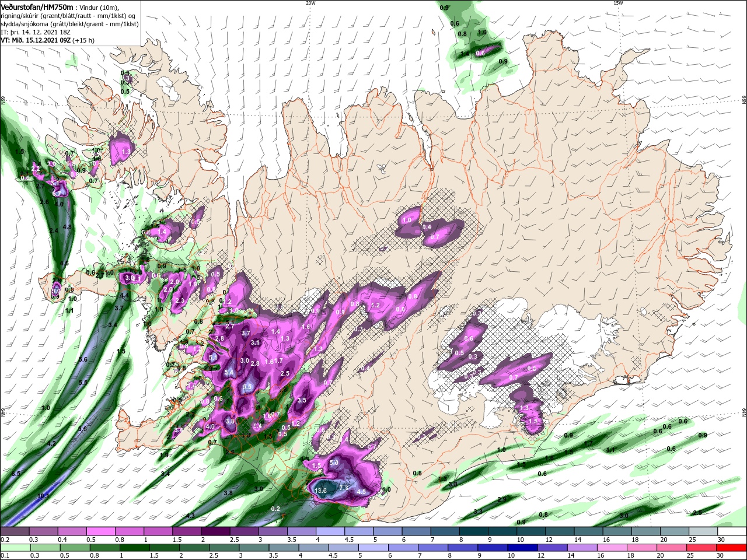Click the 7.3 snowfall value on the map
This screenshot has height=560, width=747.
343,488
